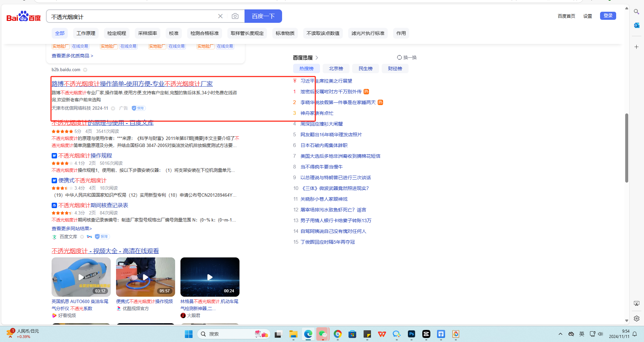Open WeChat from the taskbar
This screenshot has height=342, width=644.
pos(323,334)
